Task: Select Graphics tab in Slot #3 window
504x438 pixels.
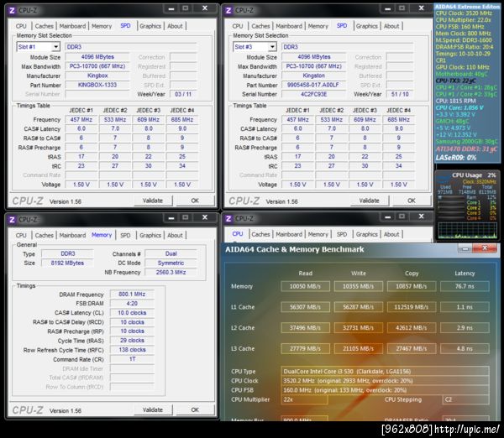Action: [367, 26]
